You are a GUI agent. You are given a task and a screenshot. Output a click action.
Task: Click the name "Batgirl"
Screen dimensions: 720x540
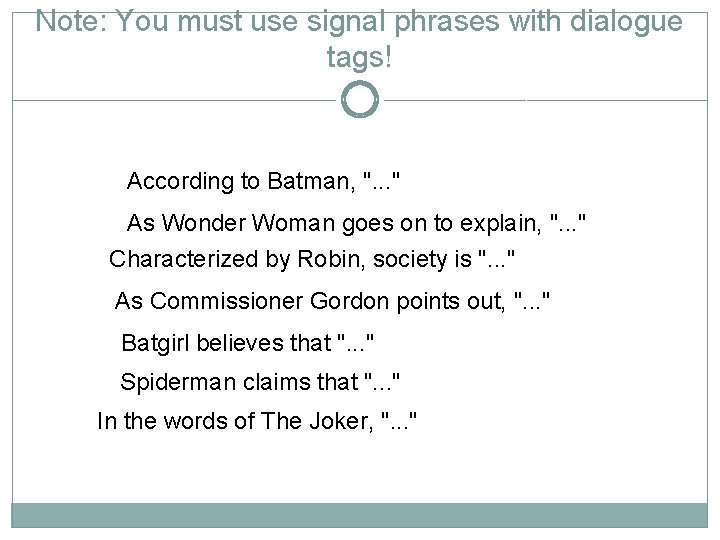tap(154, 343)
